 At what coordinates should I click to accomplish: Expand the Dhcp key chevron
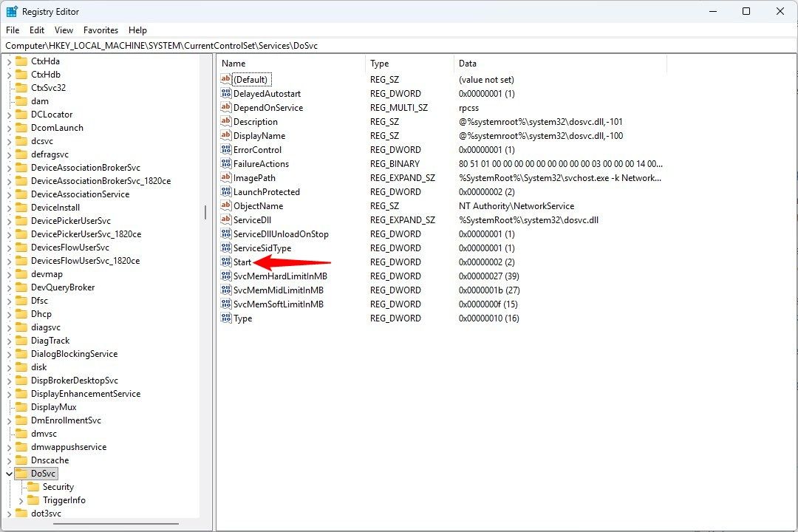tap(9, 314)
